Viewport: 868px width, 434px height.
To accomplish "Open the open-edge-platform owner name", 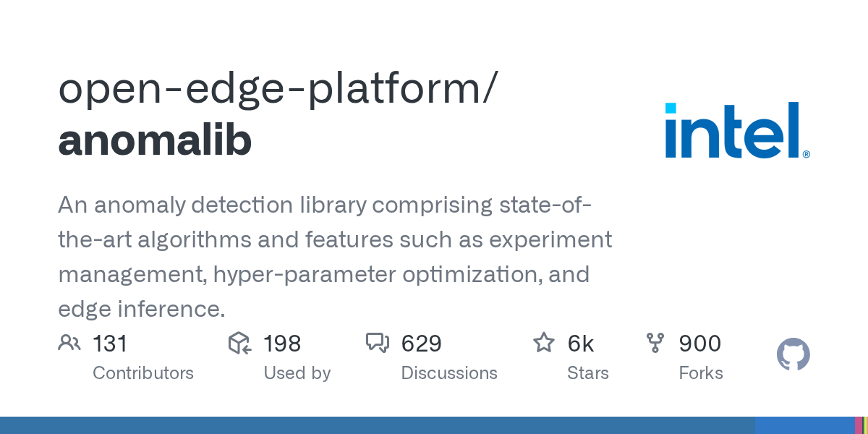I will click(x=277, y=88).
